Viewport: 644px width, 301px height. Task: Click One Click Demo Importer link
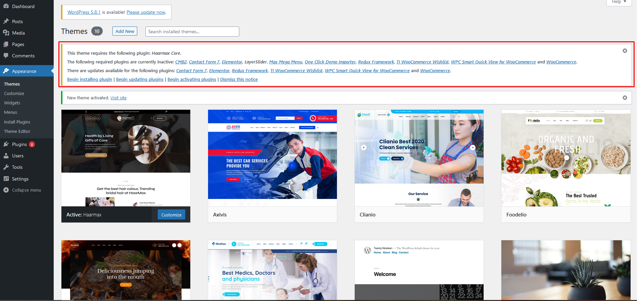pos(330,62)
